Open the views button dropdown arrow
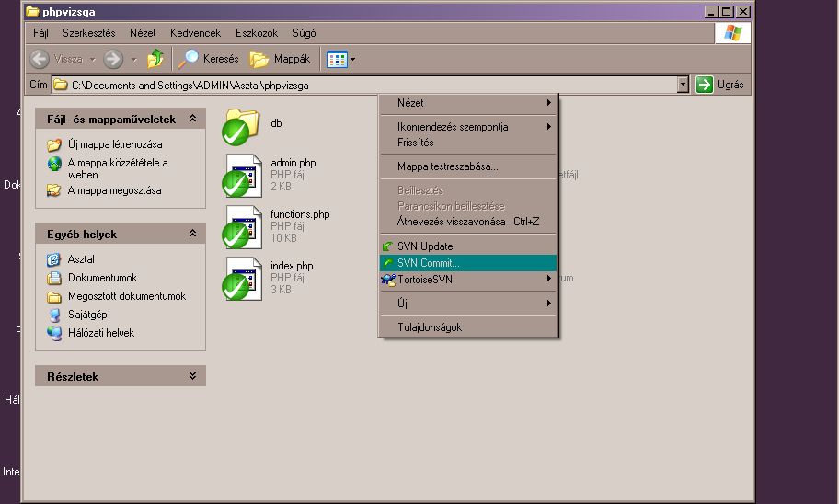The width and height of the screenshot is (839, 504). point(352,60)
